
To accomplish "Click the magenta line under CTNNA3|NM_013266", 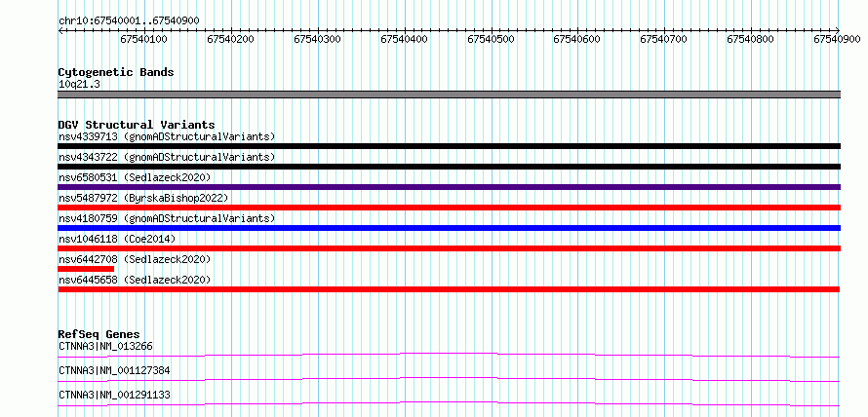I will pyautogui.click(x=449, y=355).
